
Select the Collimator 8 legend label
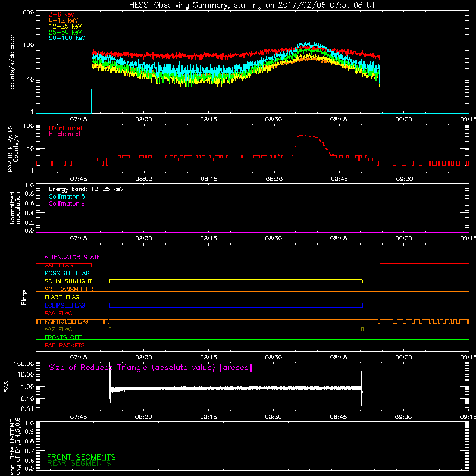pos(67,196)
